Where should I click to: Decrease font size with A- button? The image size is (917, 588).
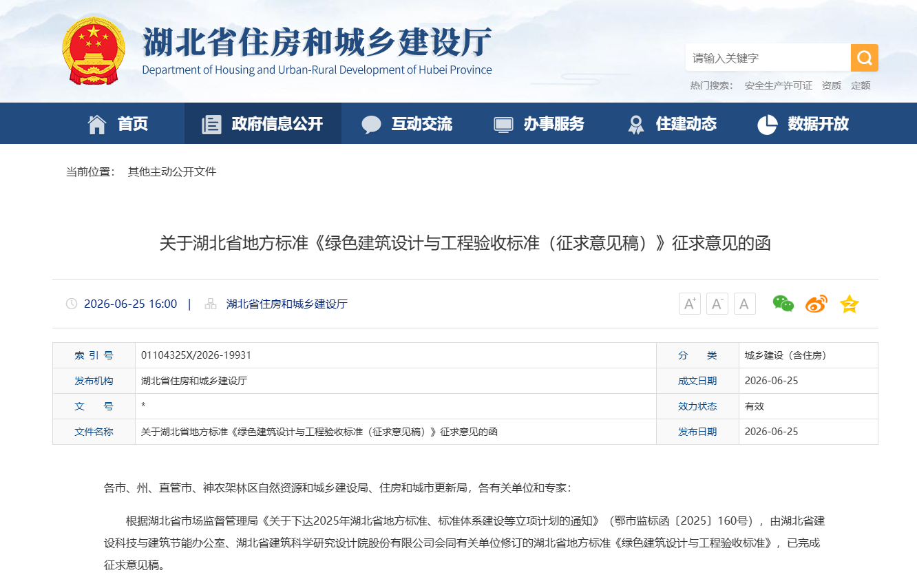717,304
